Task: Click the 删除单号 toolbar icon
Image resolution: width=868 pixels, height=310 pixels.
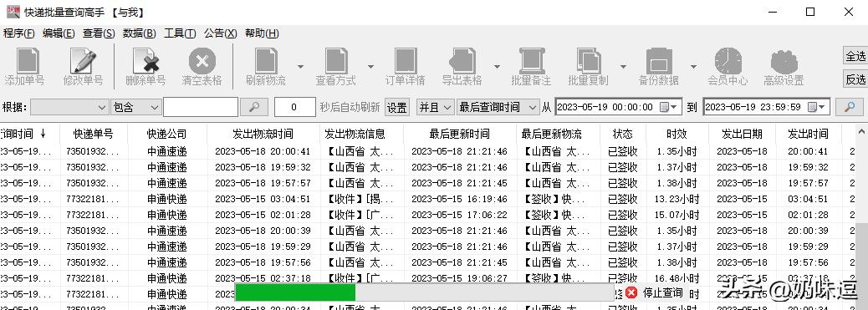Action: (146, 60)
